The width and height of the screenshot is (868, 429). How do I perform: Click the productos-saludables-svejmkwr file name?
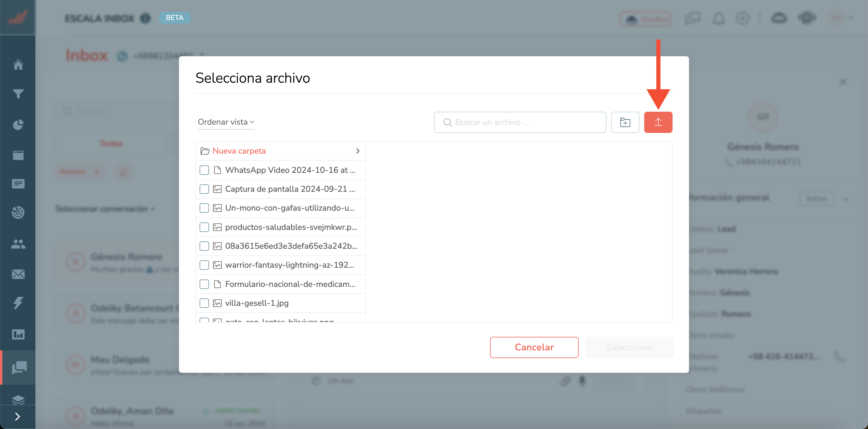click(x=291, y=227)
